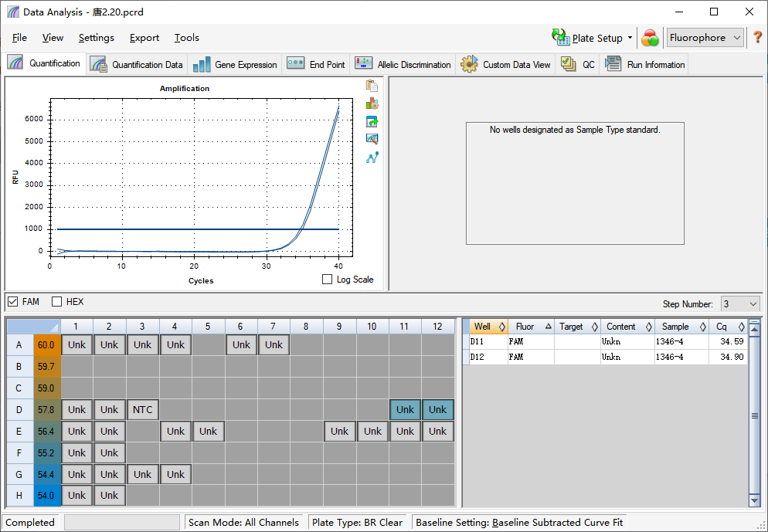The image size is (768, 532).
Task: Uncheck the FAM fluorophore checkbox
Action: pyautogui.click(x=13, y=301)
